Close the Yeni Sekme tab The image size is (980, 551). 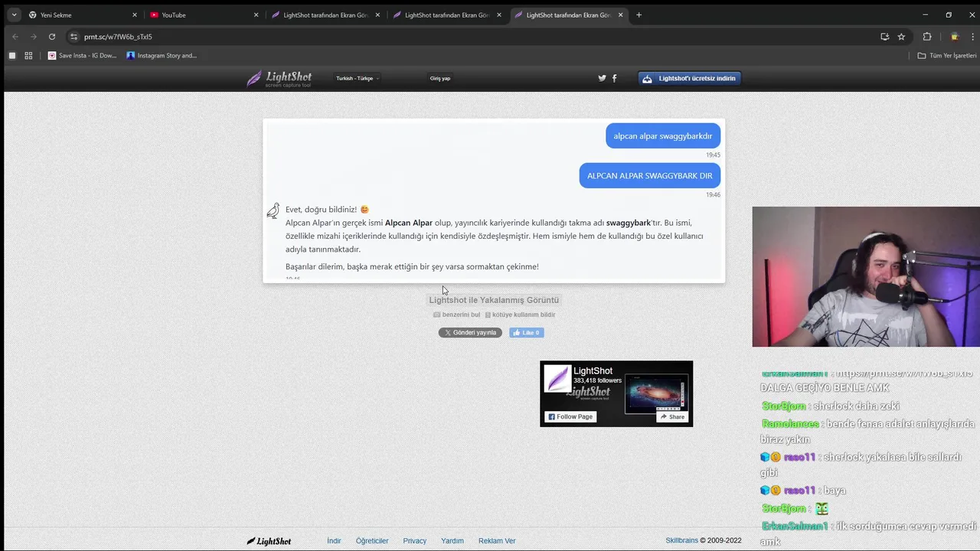pos(135,15)
